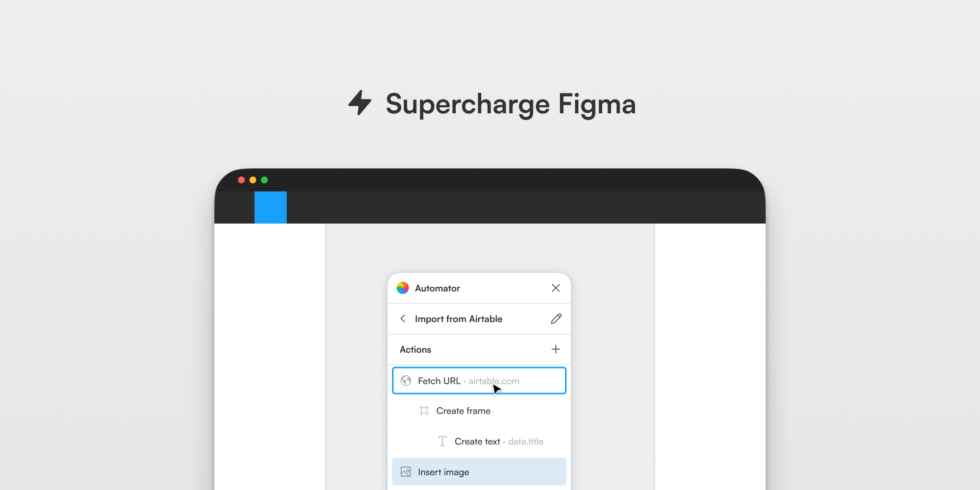The image size is (980, 490).
Task: Switch to the blue browser tab
Action: tap(270, 207)
